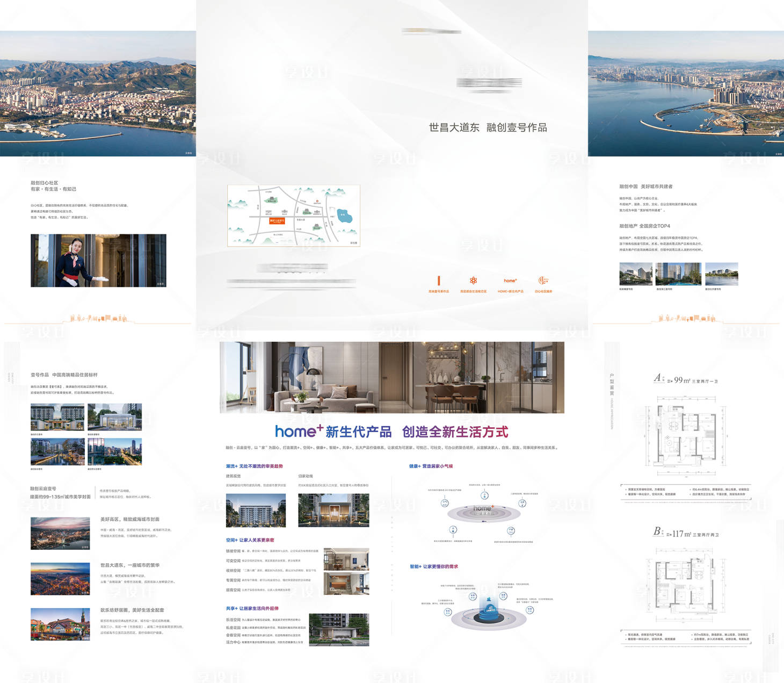Open the 归家动线 entrance gate rendering

[333, 510]
